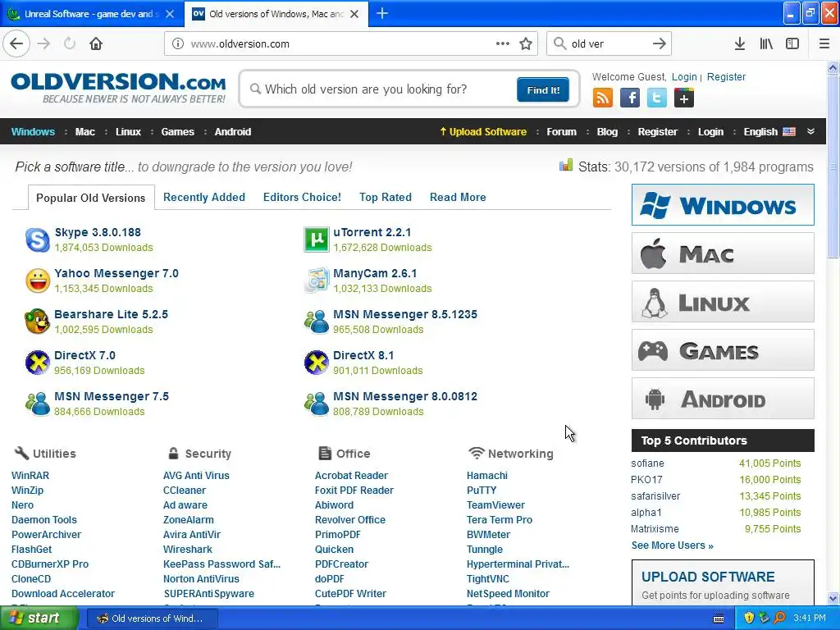The image size is (840, 630).
Task: Open Games in the nav bar
Action: click(178, 132)
